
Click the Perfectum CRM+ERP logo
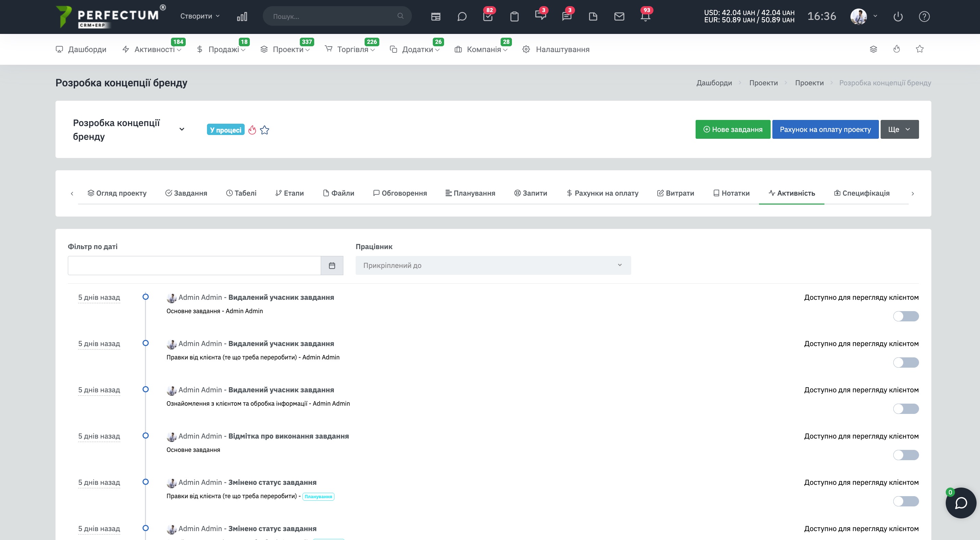tap(110, 17)
